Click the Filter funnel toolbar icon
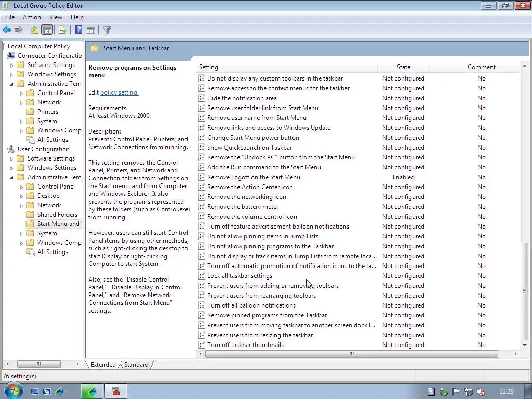The image size is (532, 399). coord(107,30)
